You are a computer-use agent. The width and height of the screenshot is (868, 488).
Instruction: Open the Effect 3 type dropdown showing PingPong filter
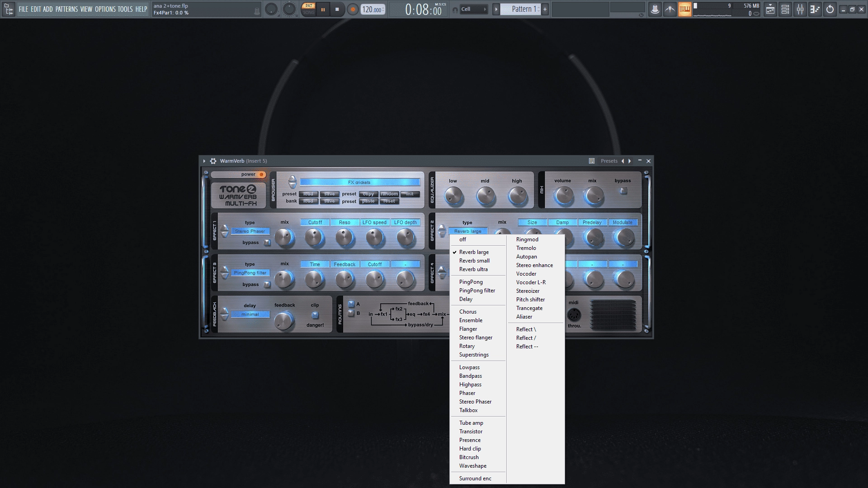pyautogui.click(x=250, y=272)
